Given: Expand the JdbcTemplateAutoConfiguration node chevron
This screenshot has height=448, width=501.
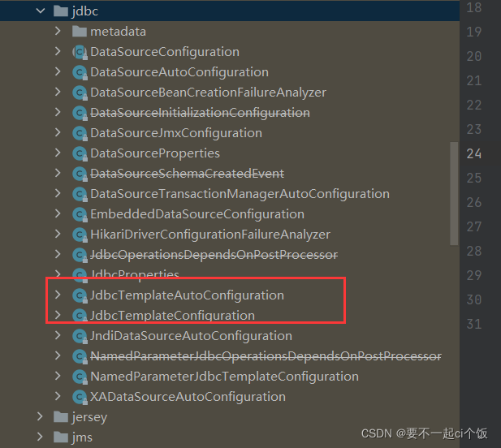Looking at the screenshot, I should point(58,295).
